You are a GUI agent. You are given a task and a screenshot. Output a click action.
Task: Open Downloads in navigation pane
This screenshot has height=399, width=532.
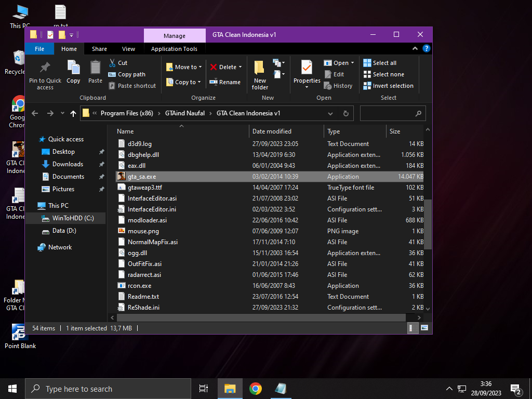click(x=68, y=164)
